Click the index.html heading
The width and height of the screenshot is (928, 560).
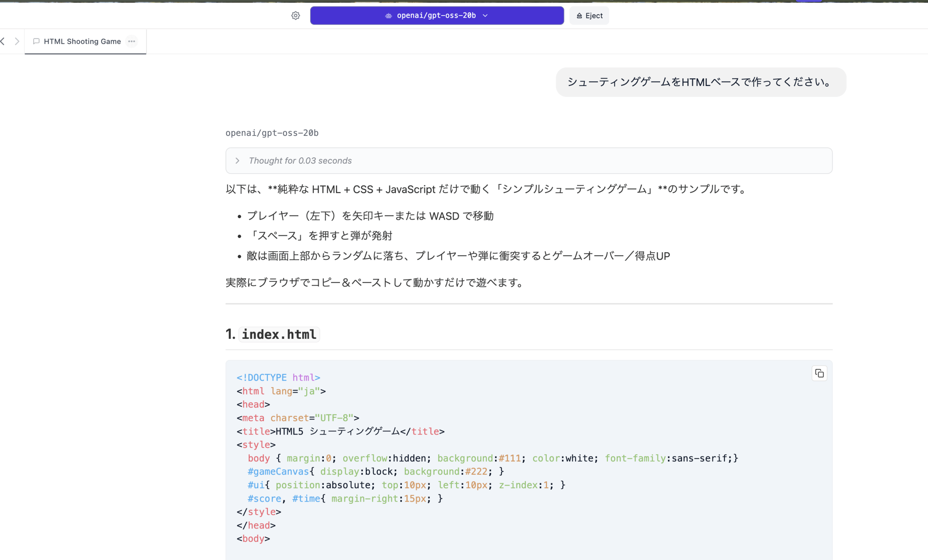click(x=279, y=335)
